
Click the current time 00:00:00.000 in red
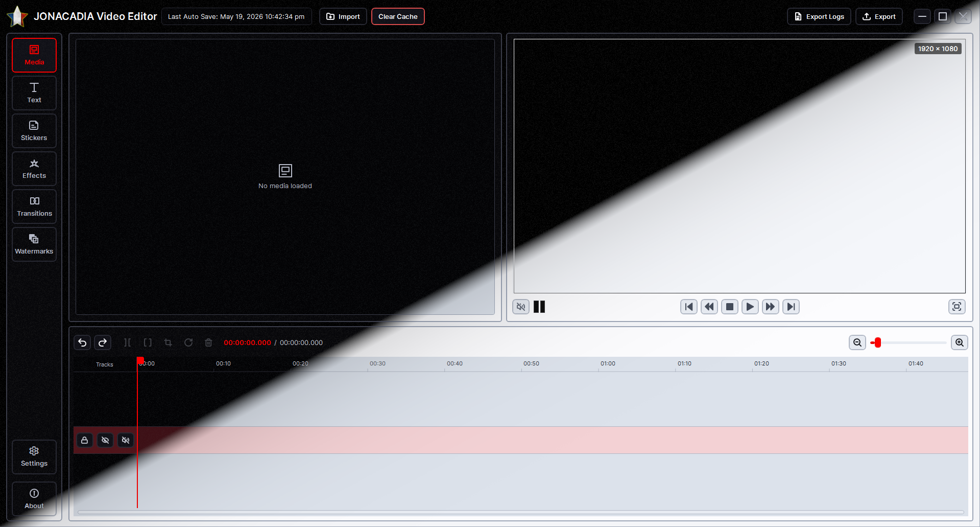(248, 342)
